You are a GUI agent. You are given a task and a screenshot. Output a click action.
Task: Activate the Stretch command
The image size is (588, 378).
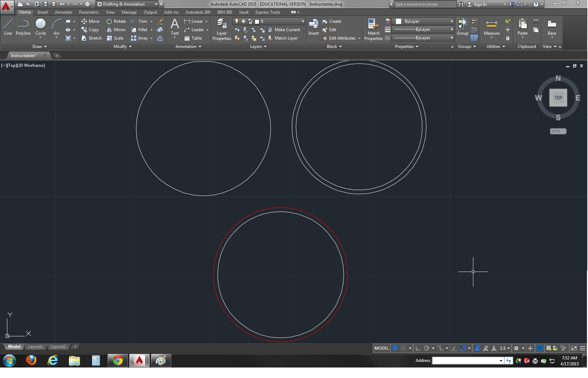pos(92,38)
